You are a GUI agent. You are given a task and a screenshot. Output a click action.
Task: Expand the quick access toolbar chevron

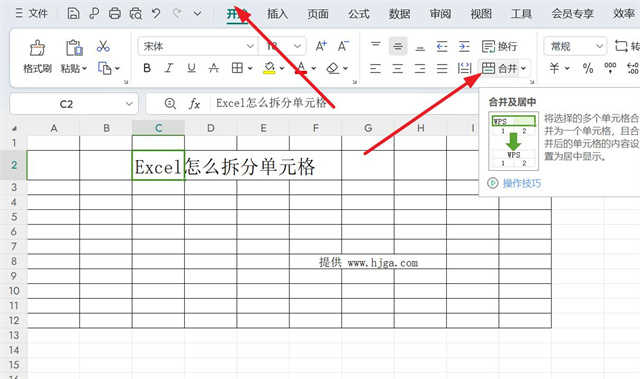pyautogui.click(x=197, y=13)
